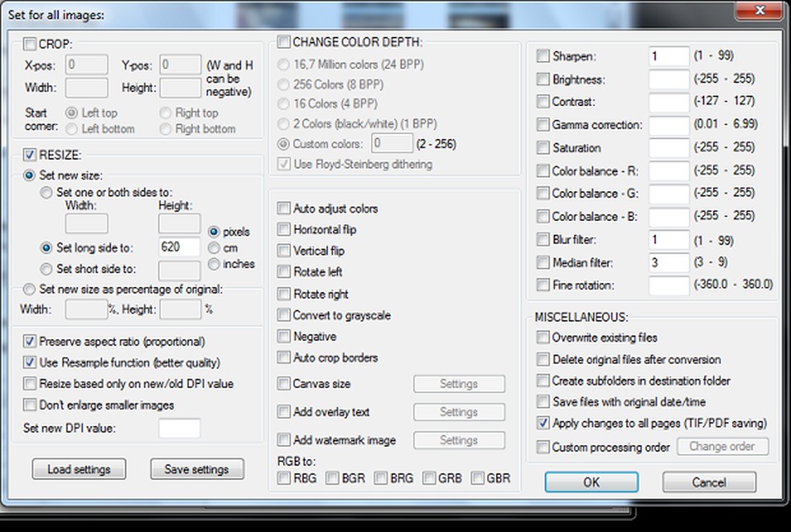Image resolution: width=791 pixels, height=532 pixels.
Task: Select Set one or both sides to
Action: pyautogui.click(x=47, y=193)
